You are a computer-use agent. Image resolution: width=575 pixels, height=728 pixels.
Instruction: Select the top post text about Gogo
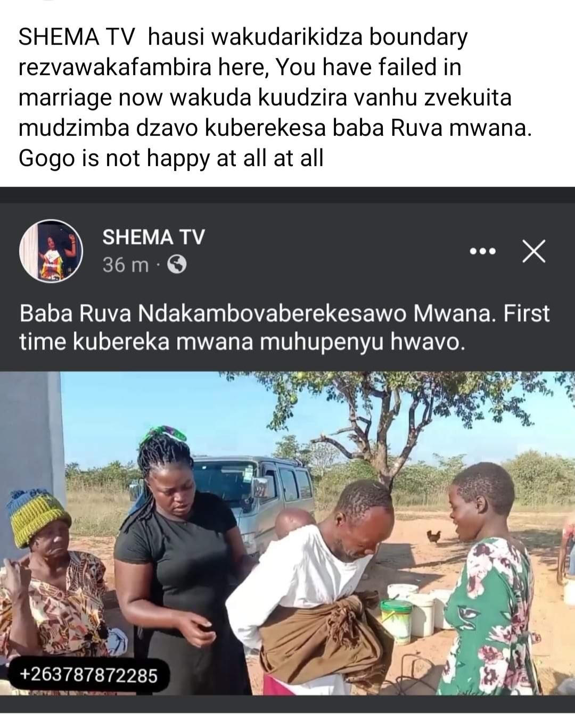point(275,98)
